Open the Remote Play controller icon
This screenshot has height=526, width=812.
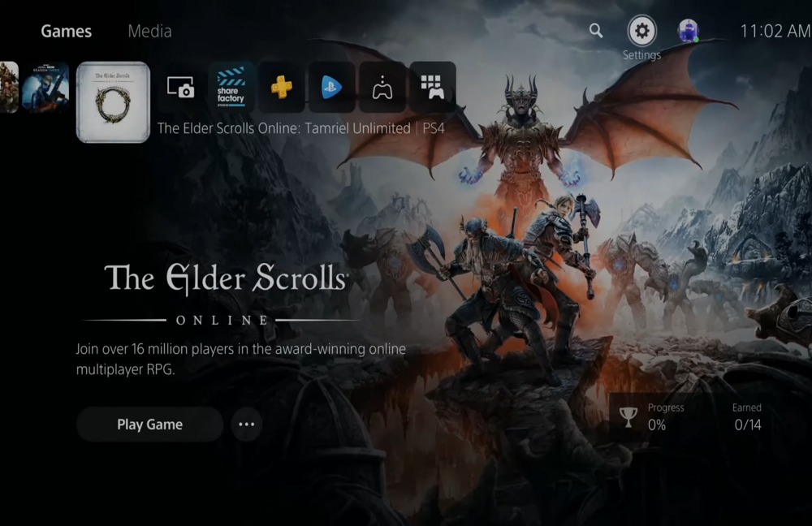pyautogui.click(x=382, y=87)
